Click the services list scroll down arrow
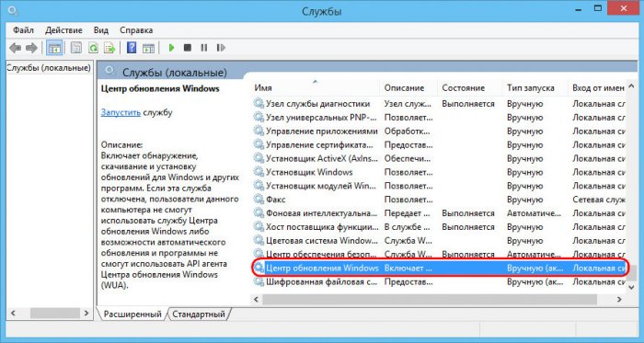 [632, 288]
